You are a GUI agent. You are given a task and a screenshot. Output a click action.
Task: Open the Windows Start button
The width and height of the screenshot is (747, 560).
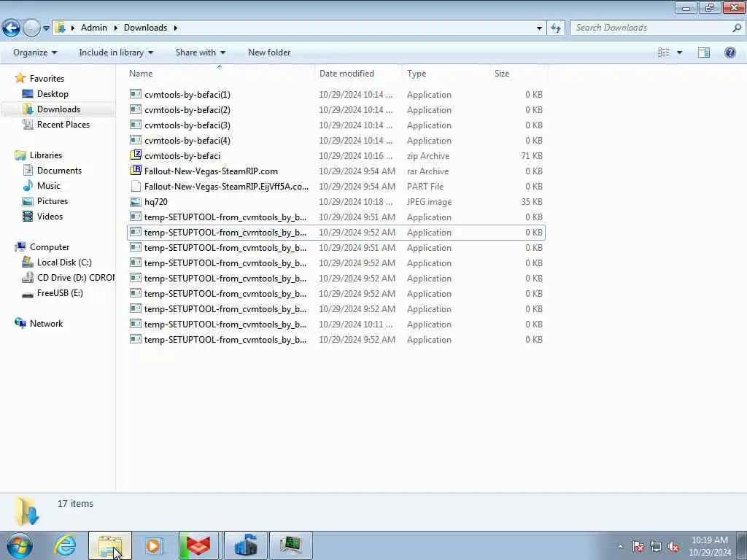pos(20,545)
